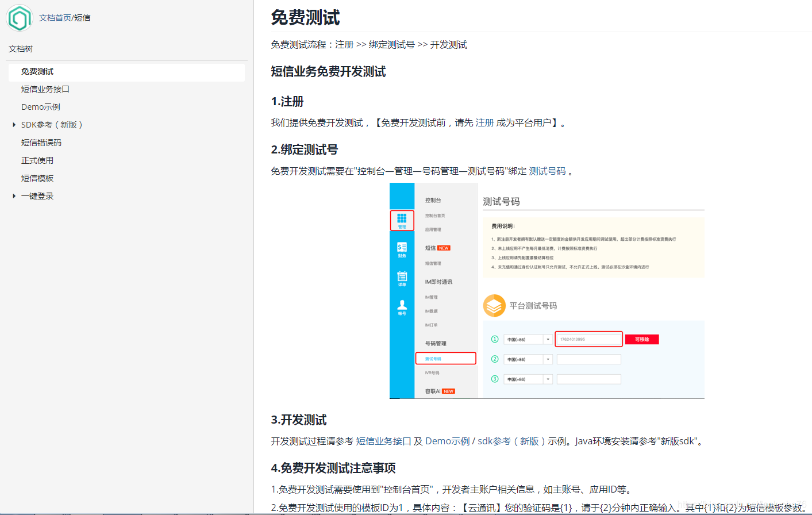Click the orange 平台测试号码 stack icon
Viewport: 812px width, 515px height.
click(494, 306)
